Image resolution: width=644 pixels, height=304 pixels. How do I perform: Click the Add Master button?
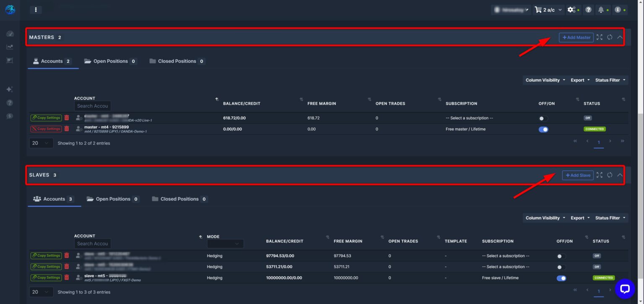(x=576, y=37)
